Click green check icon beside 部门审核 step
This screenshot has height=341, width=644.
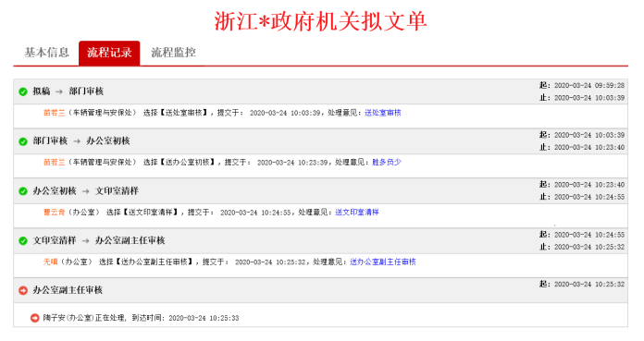click(x=23, y=141)
